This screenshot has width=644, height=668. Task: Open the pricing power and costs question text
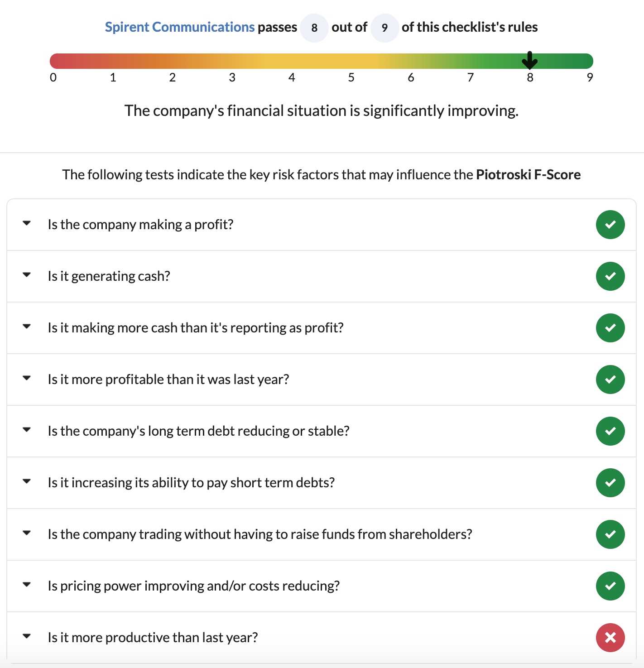(x=194, y=586)
